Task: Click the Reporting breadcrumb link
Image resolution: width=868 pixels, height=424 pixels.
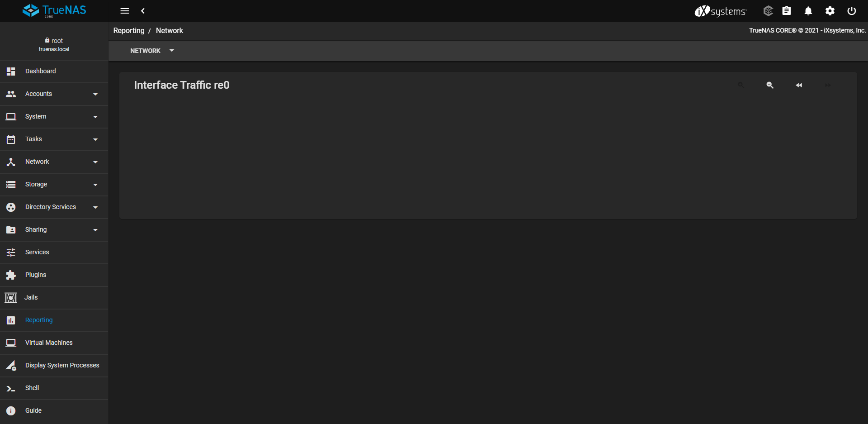Action: 129,30
